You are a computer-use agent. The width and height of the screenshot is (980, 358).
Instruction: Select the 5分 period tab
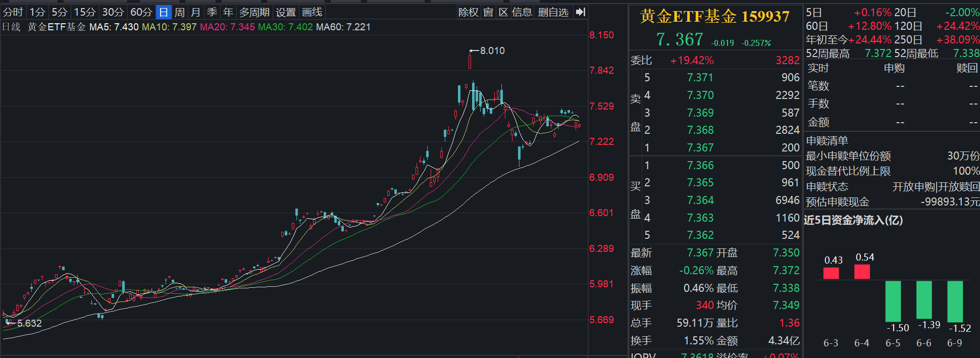pyautogui.click(x=60, y=12)
